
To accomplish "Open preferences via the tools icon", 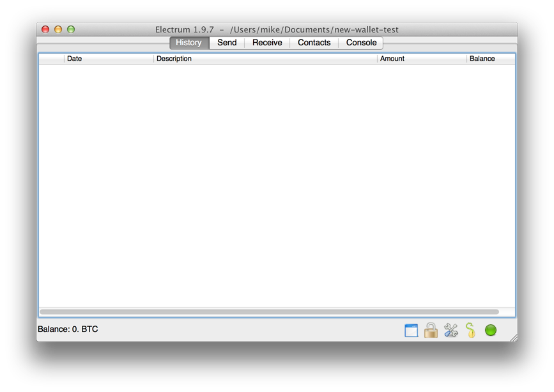I will [451, 330].
